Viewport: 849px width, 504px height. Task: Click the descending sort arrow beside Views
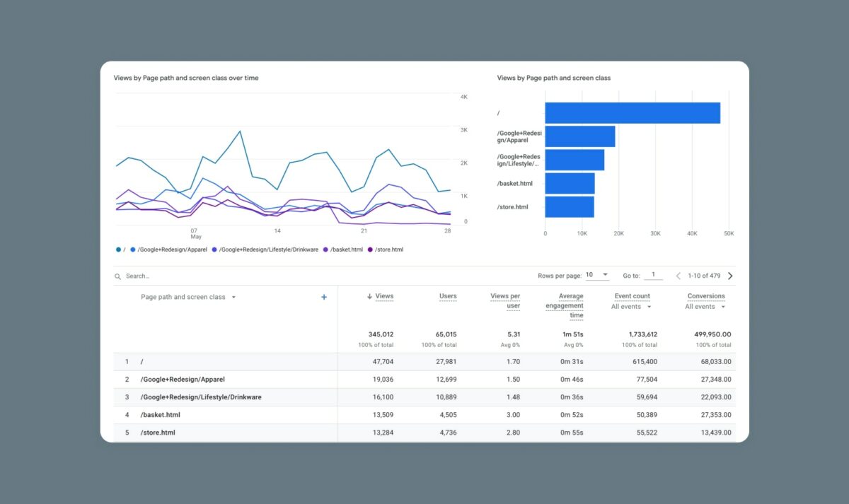(x=371, y=295)
